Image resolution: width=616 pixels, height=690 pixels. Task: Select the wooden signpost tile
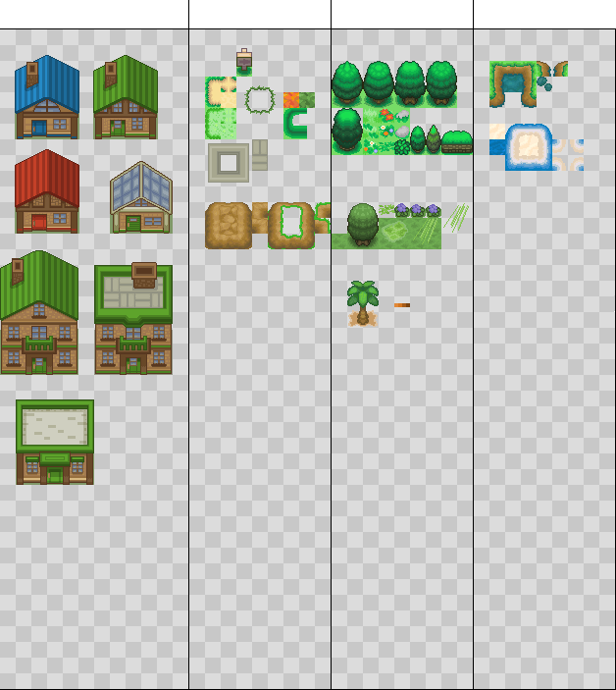(244, 62)
